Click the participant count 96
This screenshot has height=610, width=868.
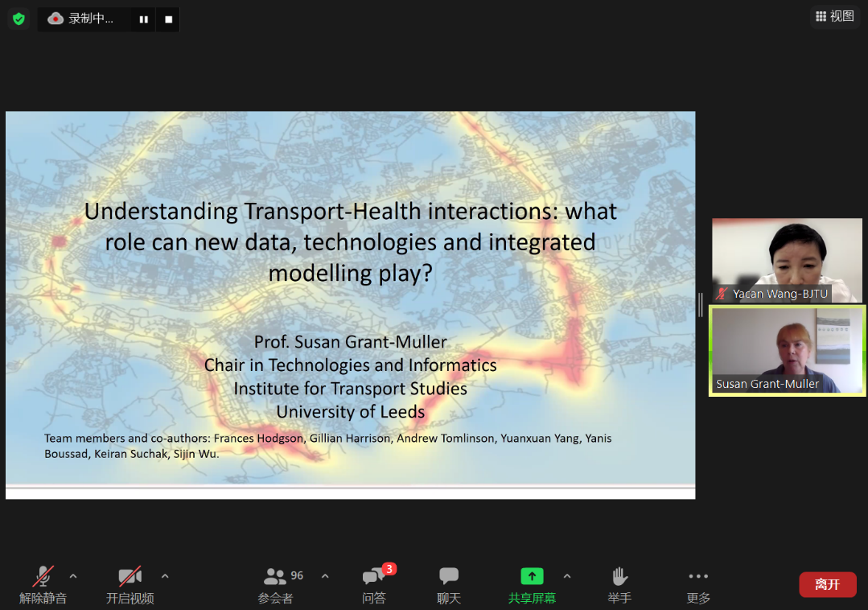(298, 575)
